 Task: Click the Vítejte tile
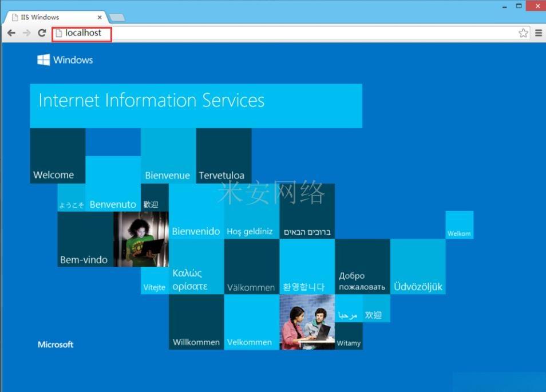coord(155,280)
